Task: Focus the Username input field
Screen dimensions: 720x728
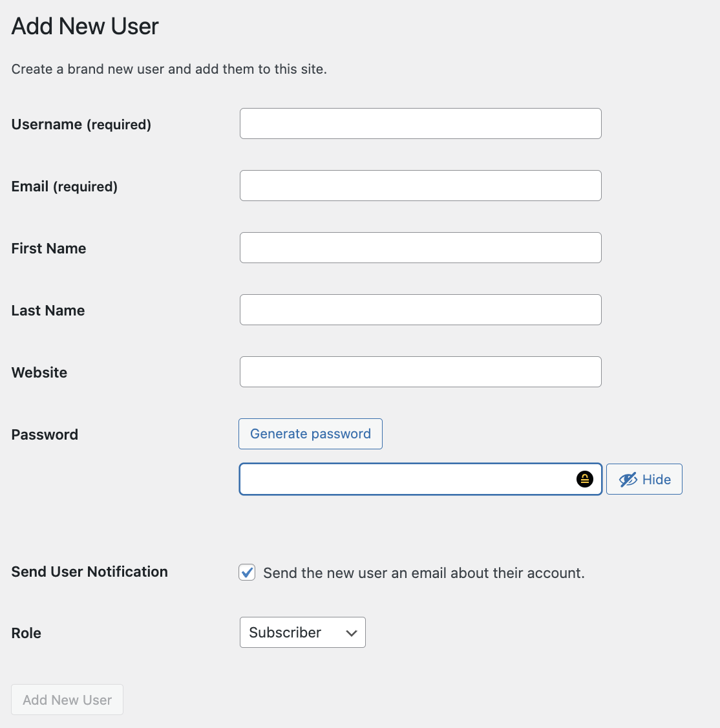Action: pos(421,123)
